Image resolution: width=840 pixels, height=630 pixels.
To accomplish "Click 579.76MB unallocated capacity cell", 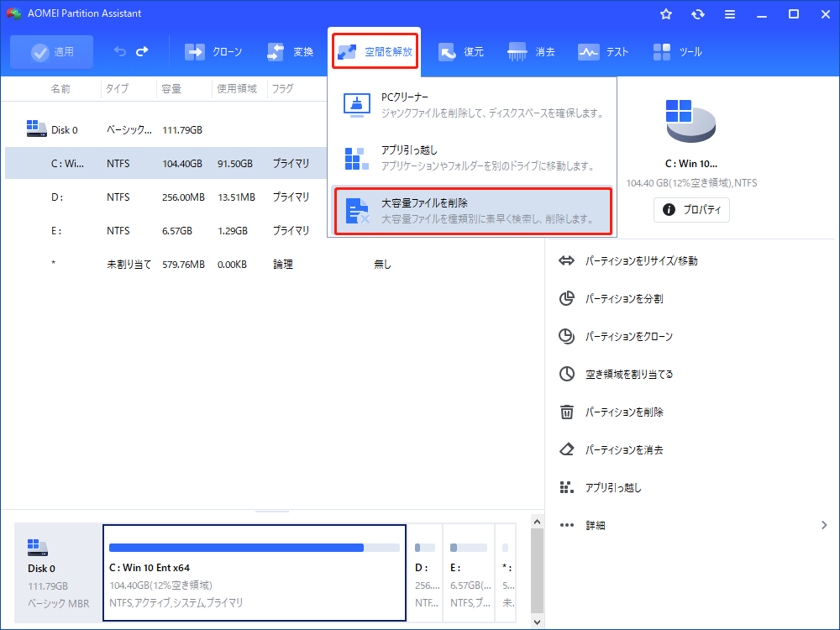I will tap(183, 264).
